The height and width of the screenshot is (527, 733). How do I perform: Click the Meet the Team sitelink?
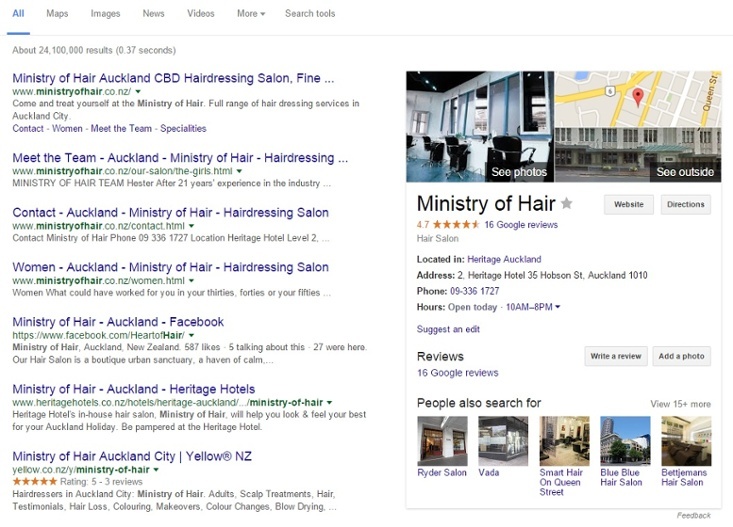[x=121, y=129]
